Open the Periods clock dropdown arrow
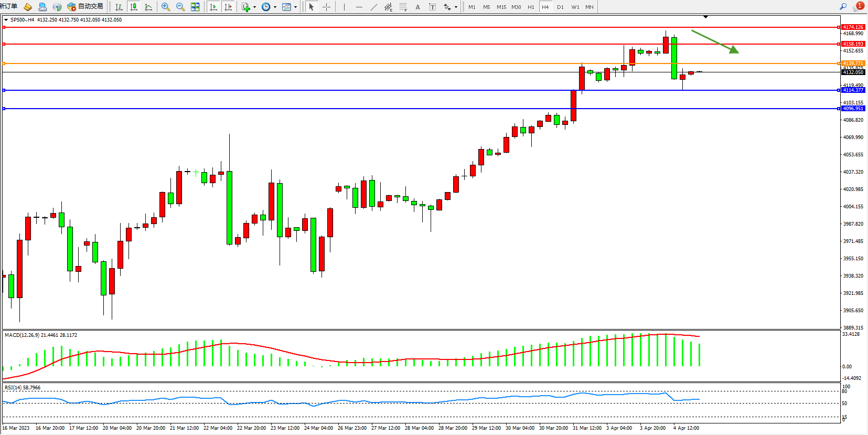This screenshot has width=868, height=435. pyautogui.click(x=275, y=7)
